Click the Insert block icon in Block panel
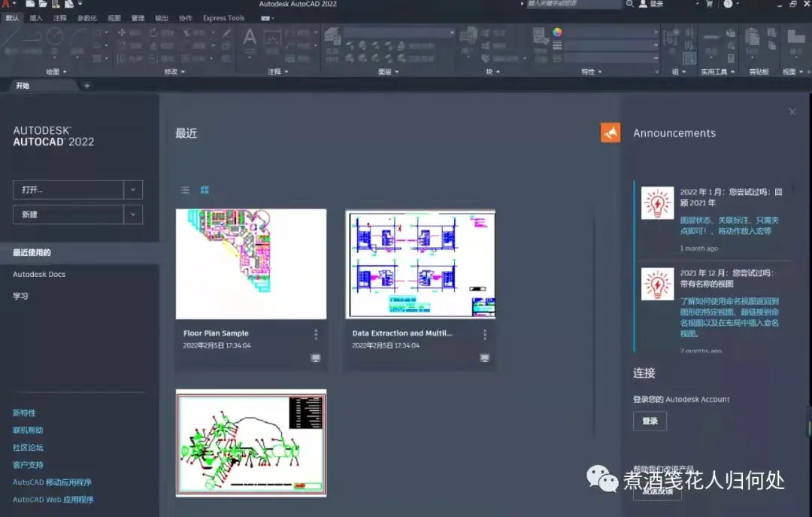 pyautogui.click(x=468, y=36)
